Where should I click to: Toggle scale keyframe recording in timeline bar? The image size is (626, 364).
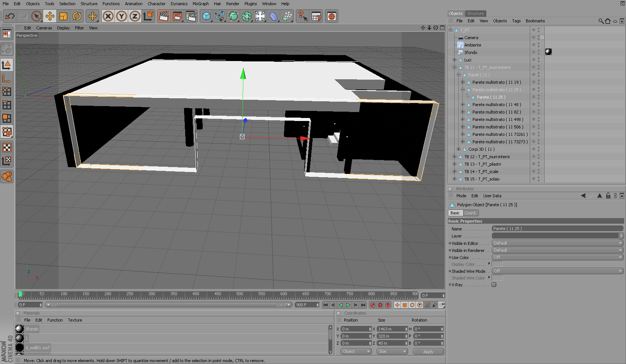(x=405, y=305)
